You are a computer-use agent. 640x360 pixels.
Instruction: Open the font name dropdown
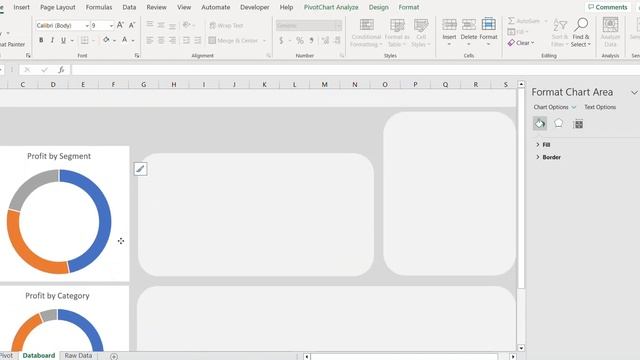coord(87,26)
